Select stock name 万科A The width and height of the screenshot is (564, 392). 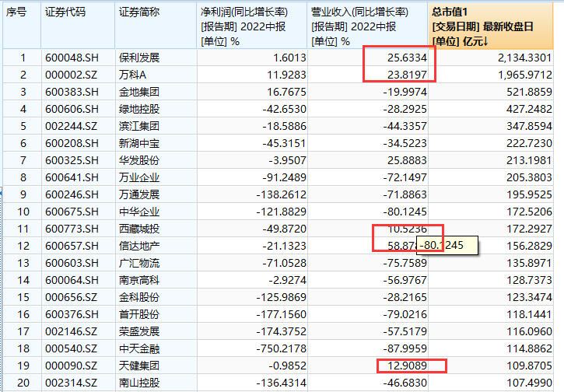coord(133,75)
